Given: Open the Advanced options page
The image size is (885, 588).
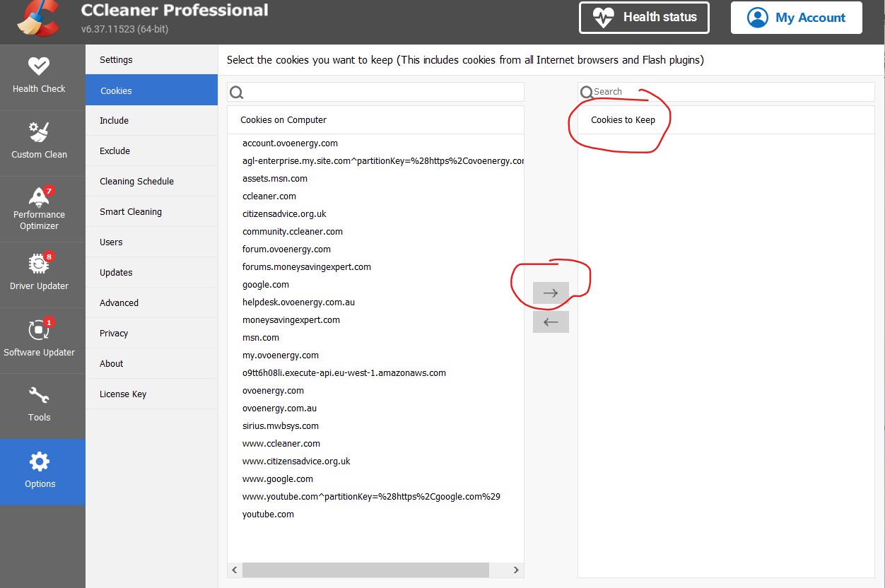Looking at the screenshot, I should point(151,303).
